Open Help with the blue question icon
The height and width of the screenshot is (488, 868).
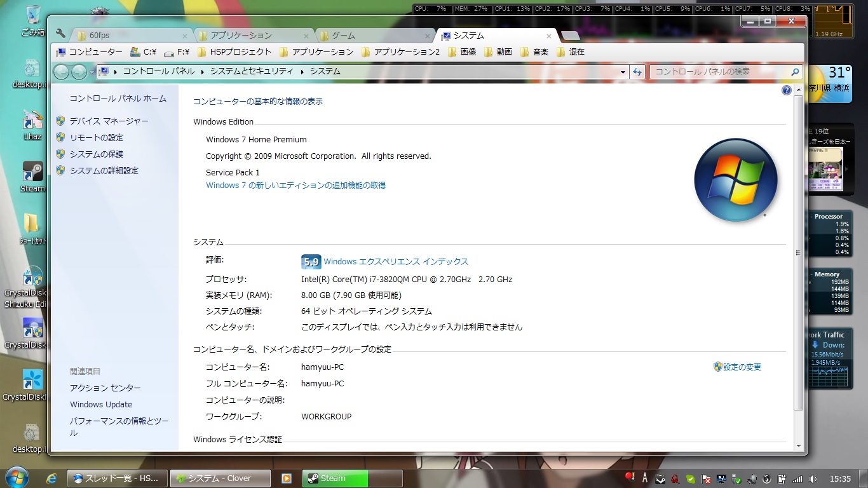click(x=787, y=90)
